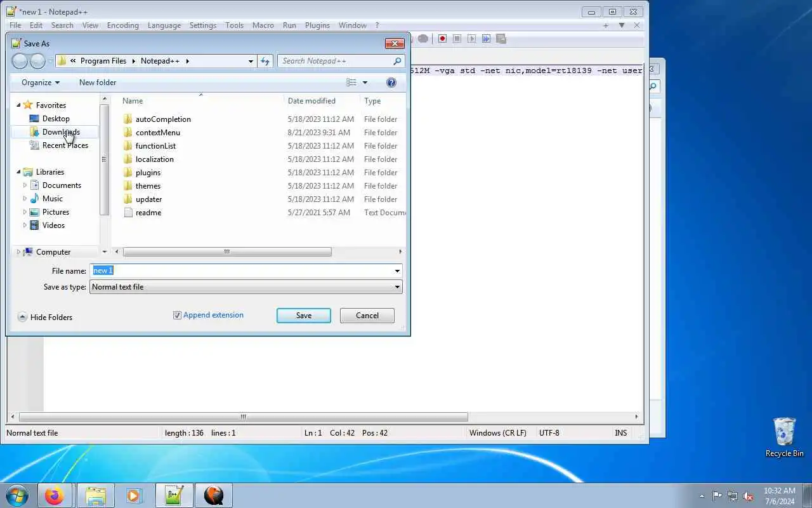Viewport: 812px width, 508px height.
Task: Click the Windows Start button
Action: click(x=16, y=495)
